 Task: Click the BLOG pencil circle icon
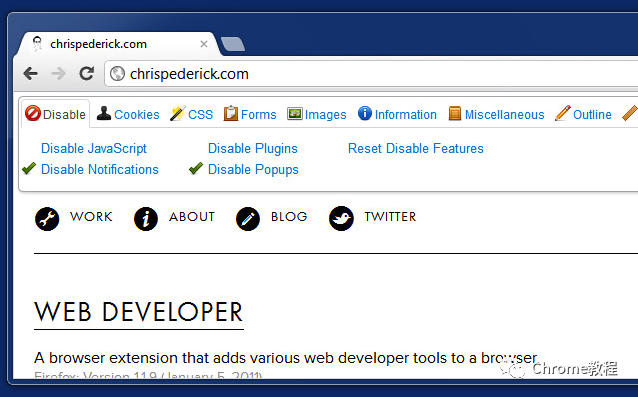pyautogui.click(x=248, y=219)
